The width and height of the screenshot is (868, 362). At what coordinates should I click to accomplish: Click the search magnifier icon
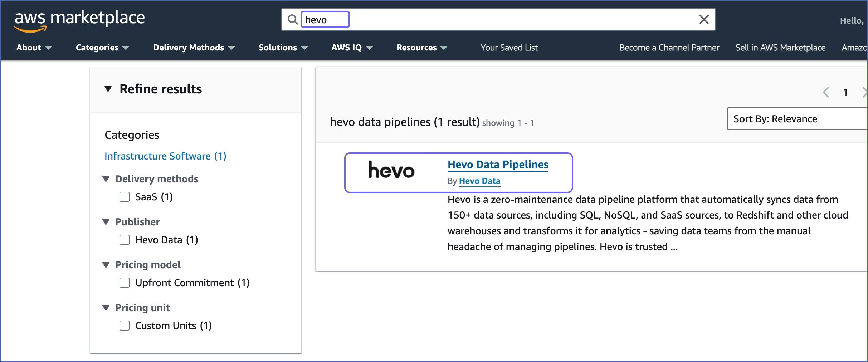293,19
